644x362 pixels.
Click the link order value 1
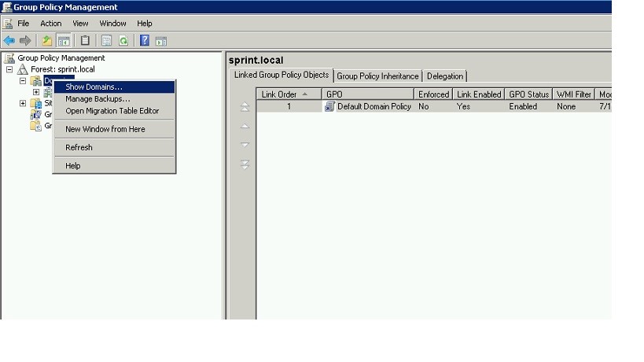click(289, 106)
